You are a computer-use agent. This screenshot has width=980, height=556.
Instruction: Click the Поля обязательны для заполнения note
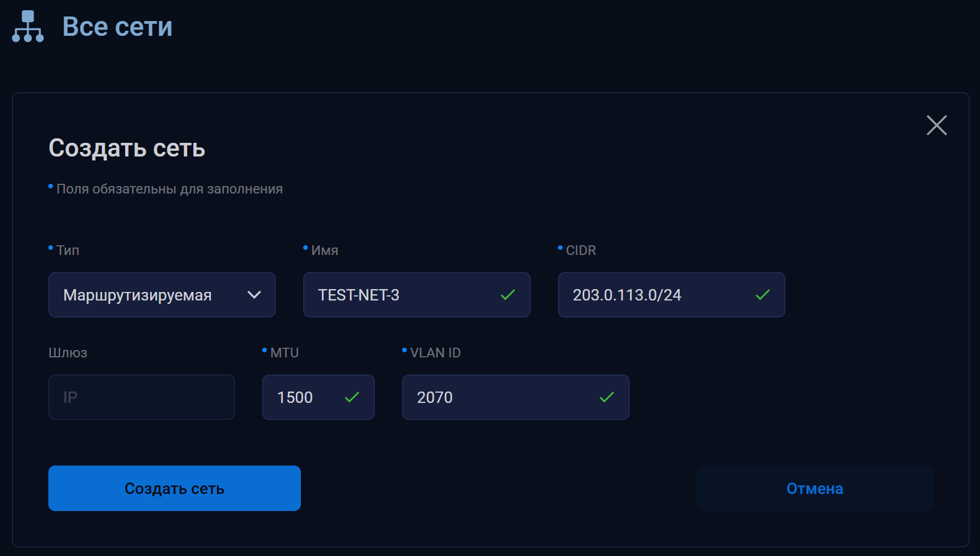[169, 189]
